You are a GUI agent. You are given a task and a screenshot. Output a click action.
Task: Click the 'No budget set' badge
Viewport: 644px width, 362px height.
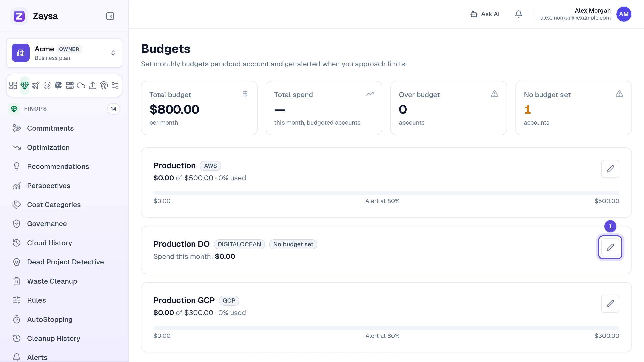pos(293,244)
